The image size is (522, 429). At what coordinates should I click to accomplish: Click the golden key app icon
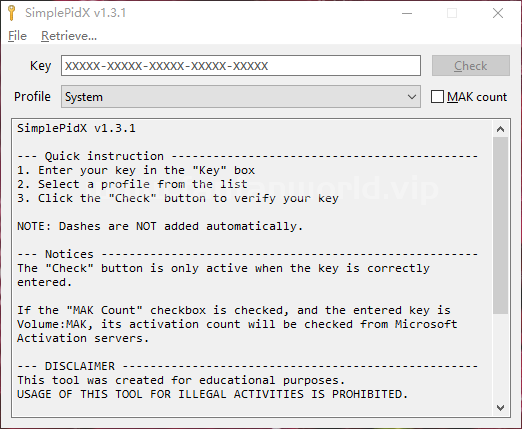click(x=11, y=13)
